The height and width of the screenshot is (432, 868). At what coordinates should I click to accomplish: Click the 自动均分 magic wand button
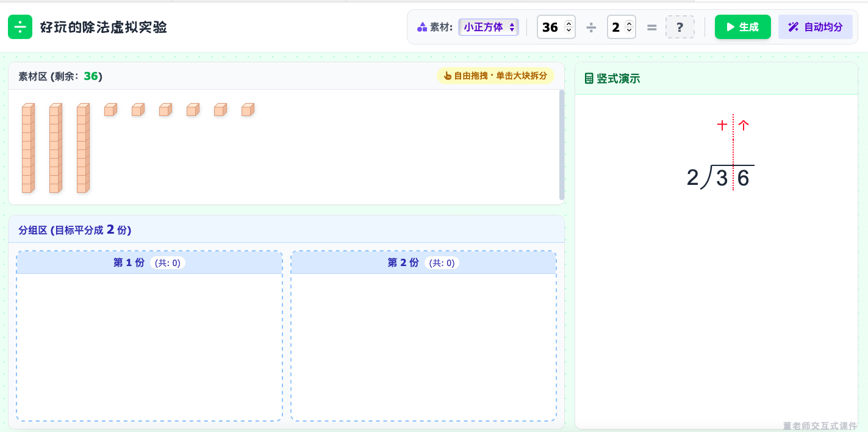click(x=816, y=27)
